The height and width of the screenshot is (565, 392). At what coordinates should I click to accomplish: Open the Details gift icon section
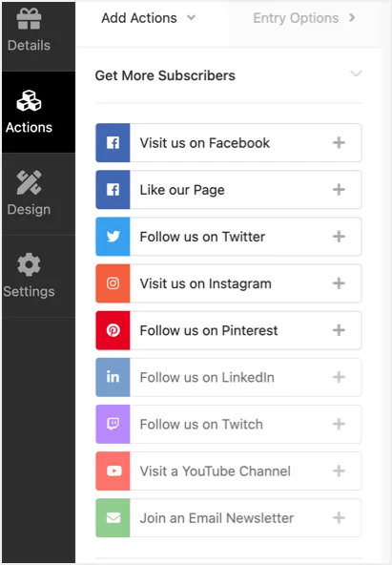point(29,19)
